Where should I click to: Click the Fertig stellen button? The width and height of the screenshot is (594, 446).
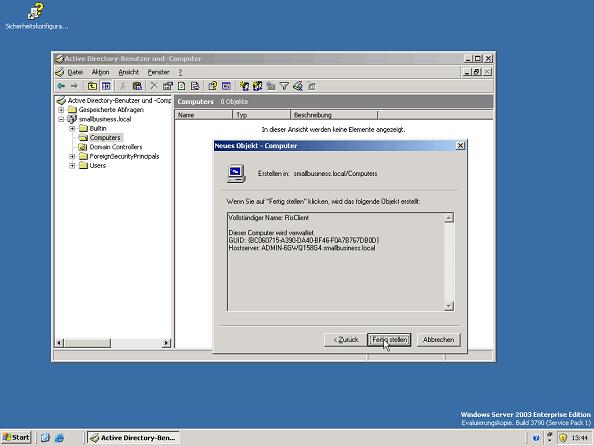click(389, 340)
